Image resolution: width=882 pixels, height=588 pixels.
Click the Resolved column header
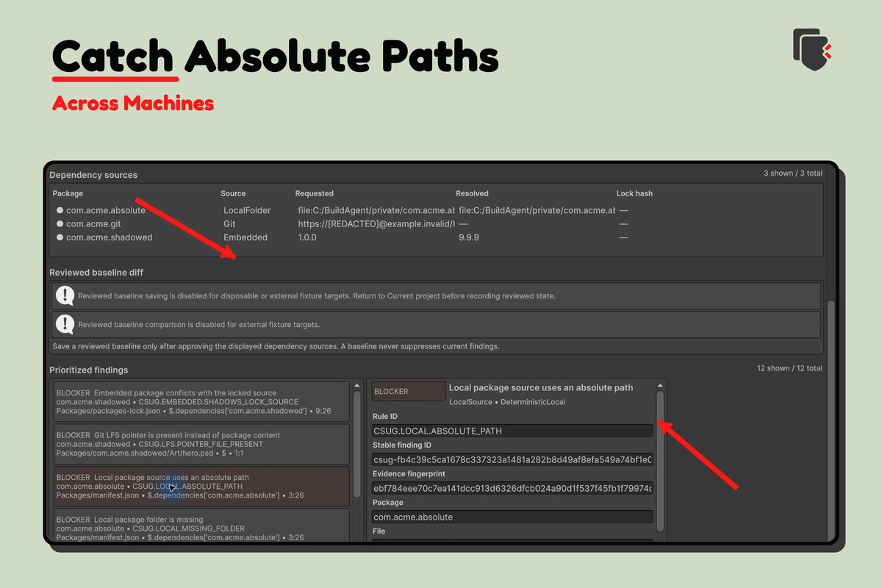pos(472,193)
